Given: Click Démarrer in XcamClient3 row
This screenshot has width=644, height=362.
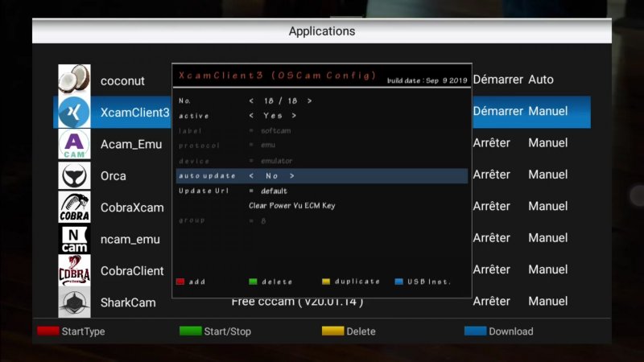Looking at the screenshot, I should (498, 111).
